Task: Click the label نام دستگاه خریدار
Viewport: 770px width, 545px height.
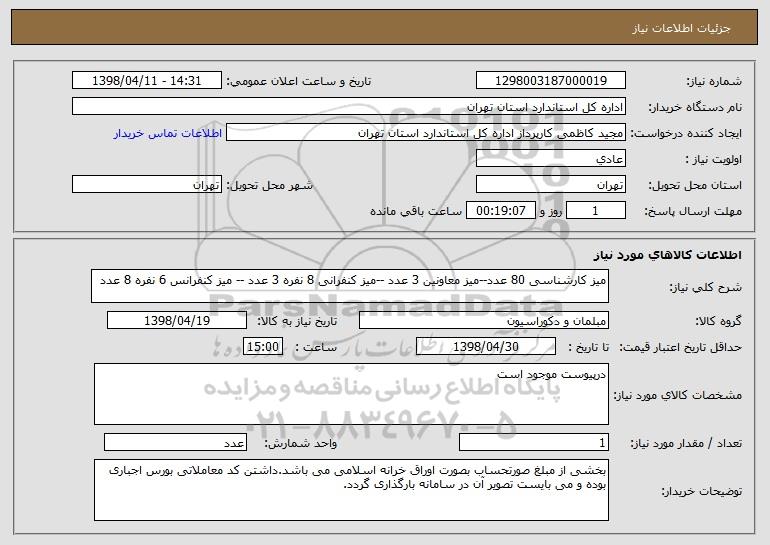Action: 695,107
